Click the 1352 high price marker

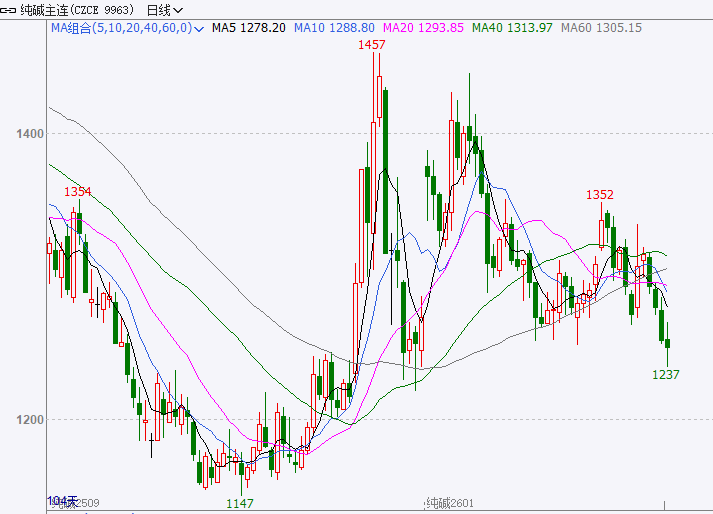(x=600, y=194)
